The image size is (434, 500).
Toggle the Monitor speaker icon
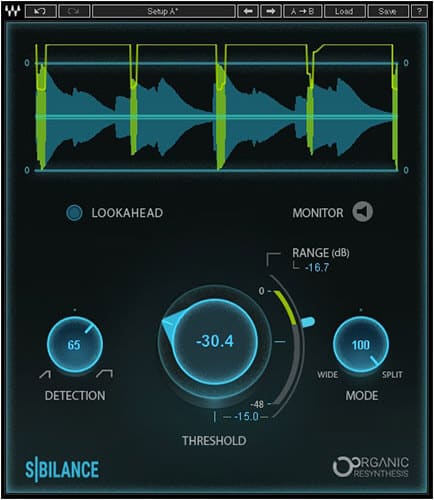tap(363, 212)
